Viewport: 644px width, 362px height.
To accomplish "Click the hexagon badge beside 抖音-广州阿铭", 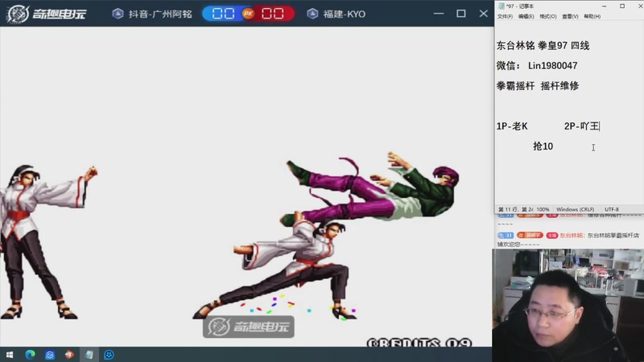I will [118, 14].
